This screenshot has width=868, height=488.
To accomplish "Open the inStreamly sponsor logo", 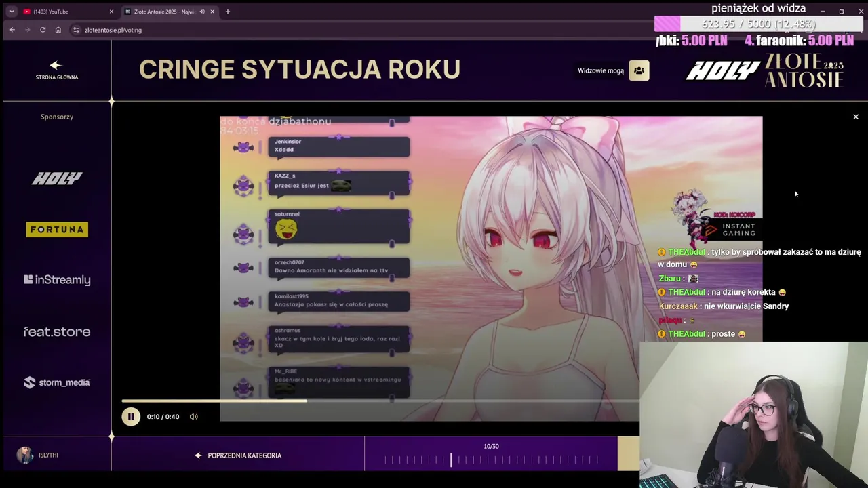I will pyautogui.click(x=57, y=280).
